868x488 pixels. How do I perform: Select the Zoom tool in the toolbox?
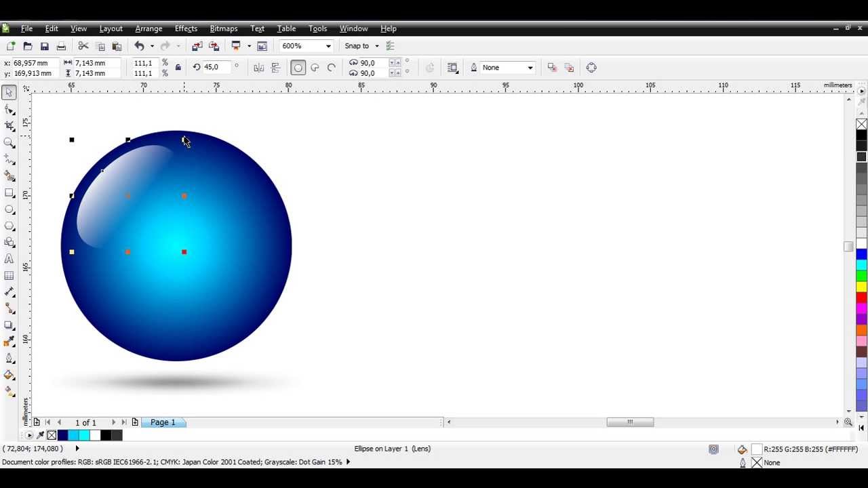pos(9,143)
